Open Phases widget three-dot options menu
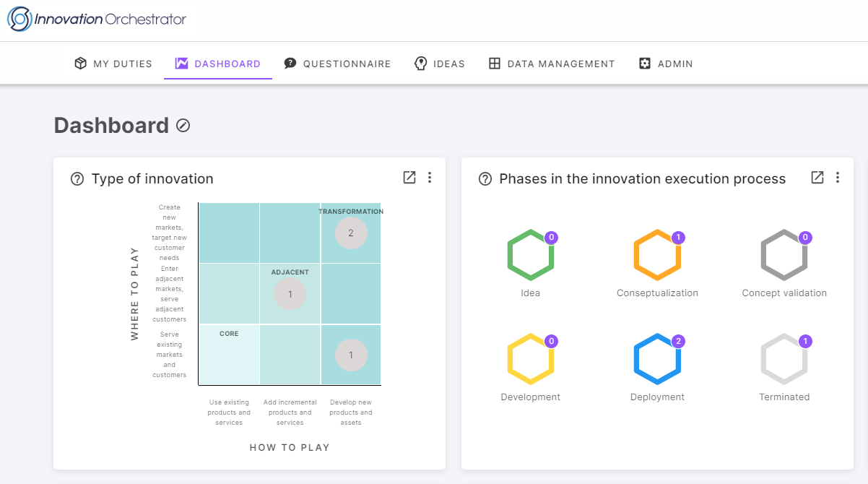 (x=838, y=178)
